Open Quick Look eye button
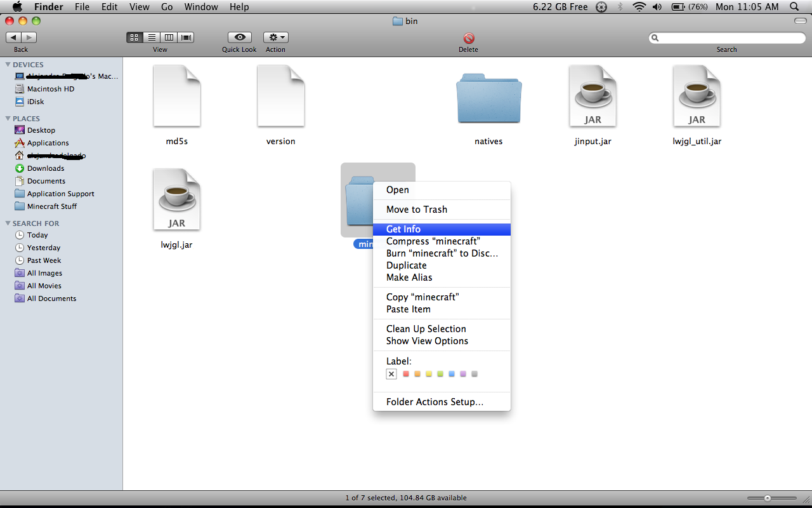 point(239,37)
